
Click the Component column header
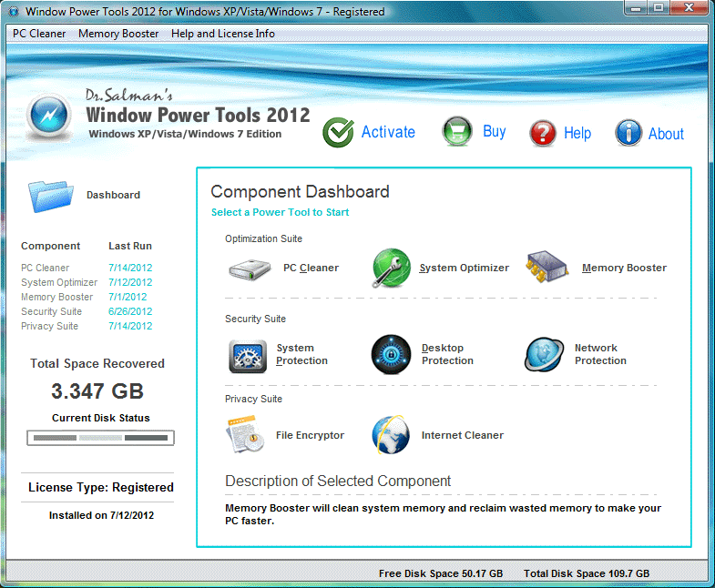tap(51, 246)
